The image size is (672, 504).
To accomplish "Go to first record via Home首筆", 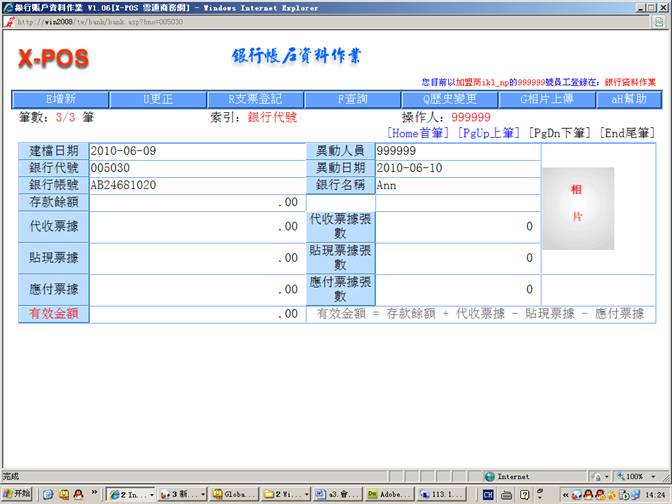I will pos(420,133).
